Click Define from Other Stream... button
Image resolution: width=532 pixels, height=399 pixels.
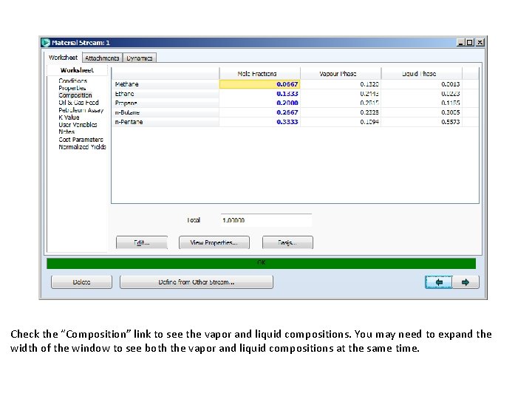point(197,282)
